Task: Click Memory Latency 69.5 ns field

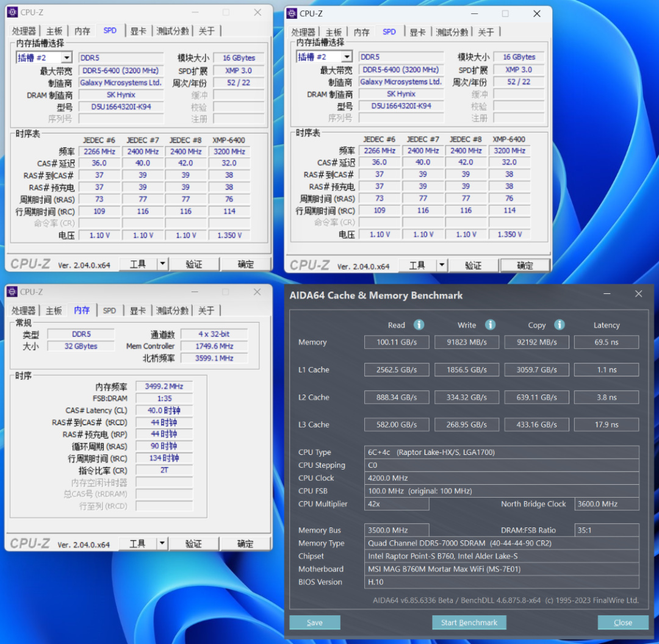Action: click(606, 342)
